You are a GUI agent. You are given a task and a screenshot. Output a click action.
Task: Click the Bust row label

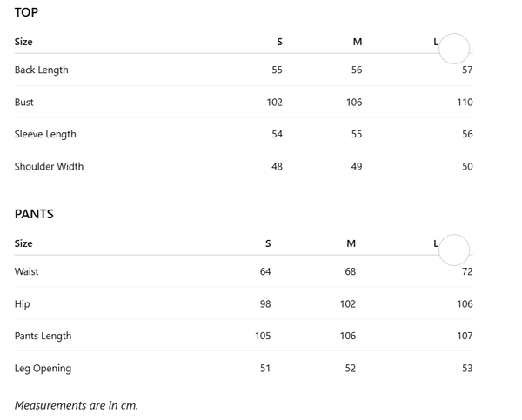pyautogui.click(x=24, y=102)
